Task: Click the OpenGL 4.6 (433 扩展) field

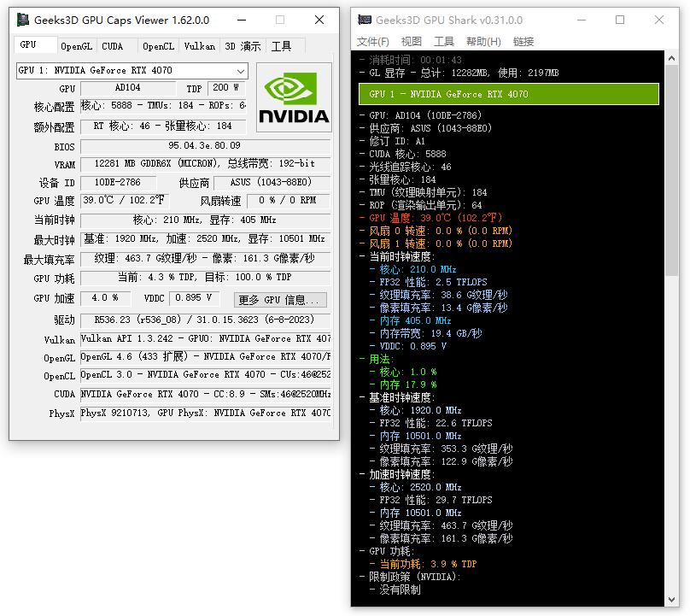Action: (x=205, y=356)
